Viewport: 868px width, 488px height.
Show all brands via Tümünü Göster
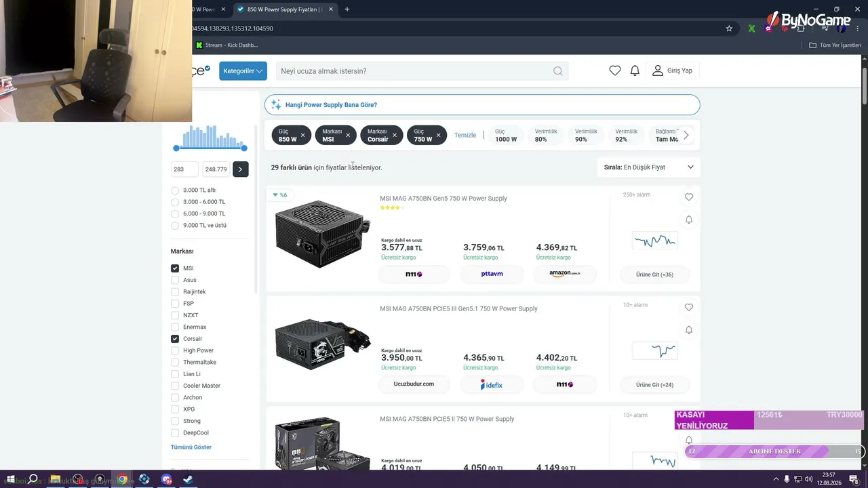[191, 447]
